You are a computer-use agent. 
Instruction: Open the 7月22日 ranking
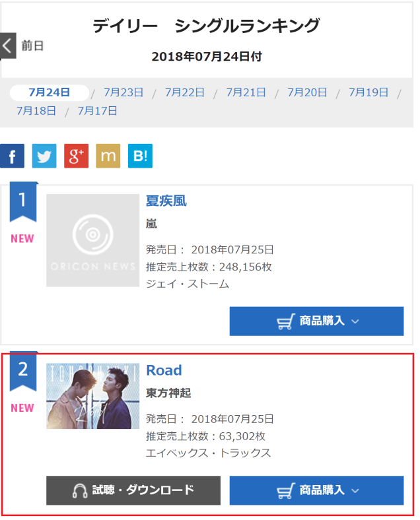click(185, 92)
